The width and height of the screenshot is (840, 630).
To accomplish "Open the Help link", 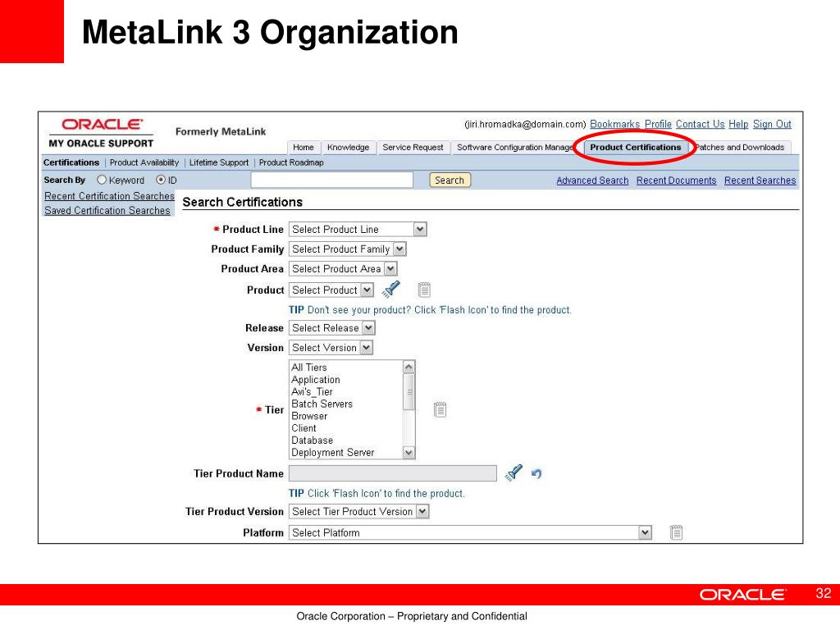I will [738, 125].
